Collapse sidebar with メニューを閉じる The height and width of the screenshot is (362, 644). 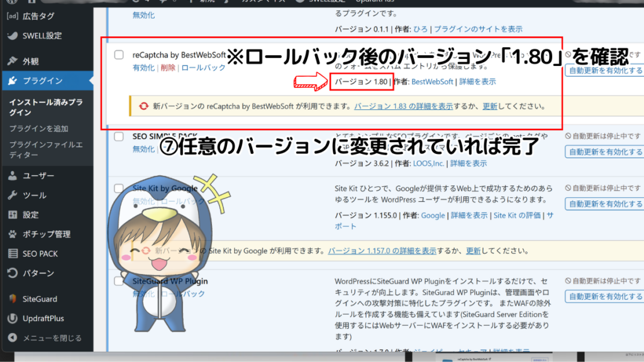point(52,337)
